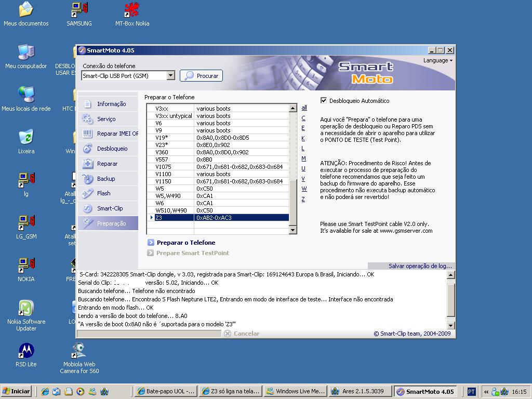
Task: Filter models by letter M
Action: (x=303, y=158)
